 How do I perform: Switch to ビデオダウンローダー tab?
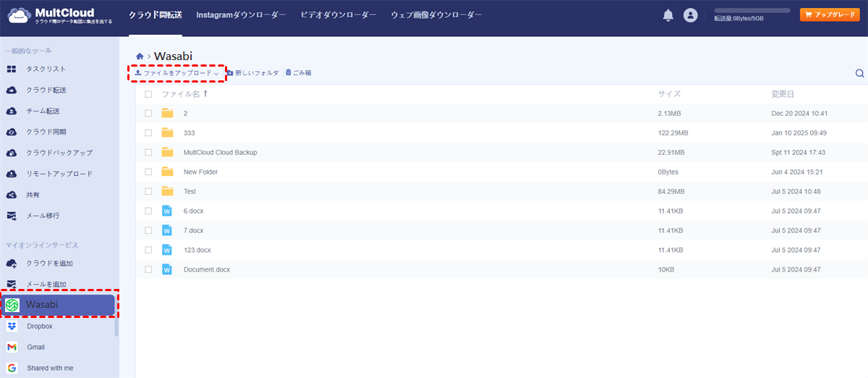[339, 15]
